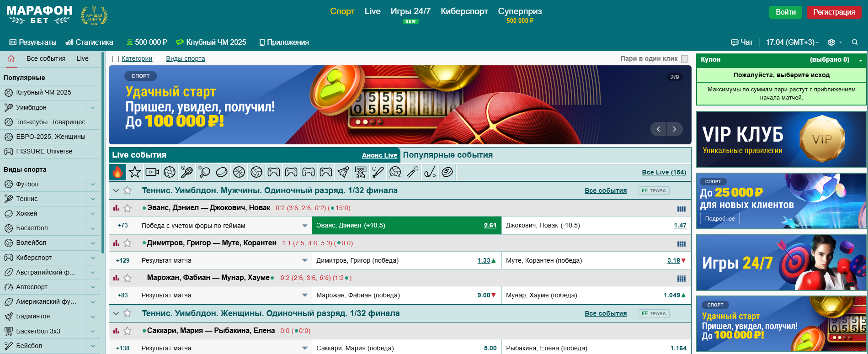This screenshot has width=868, height=354.
Task: Show previous banner slide with left arrow
Action: pyautogui.click(x=659, y=129)
